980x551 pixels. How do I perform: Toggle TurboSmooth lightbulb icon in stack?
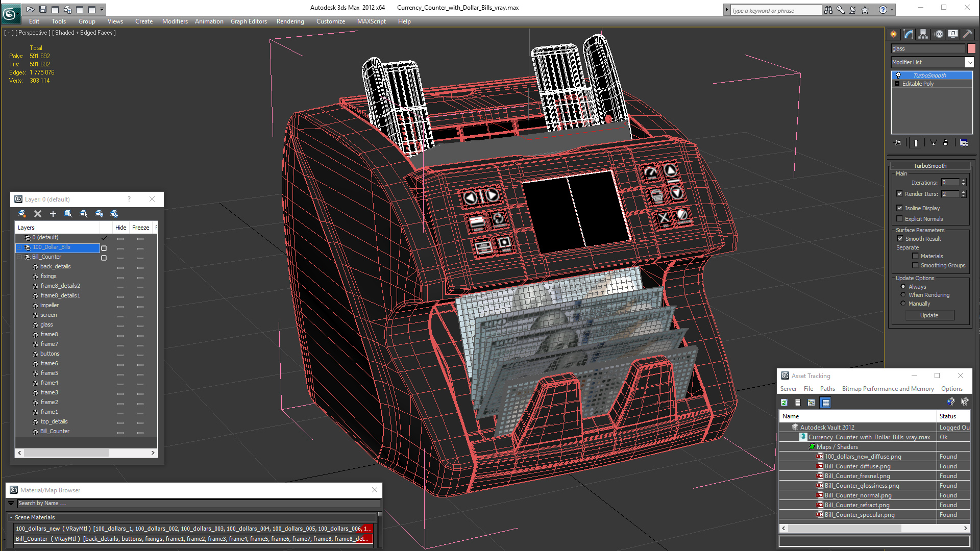point(898,76)
